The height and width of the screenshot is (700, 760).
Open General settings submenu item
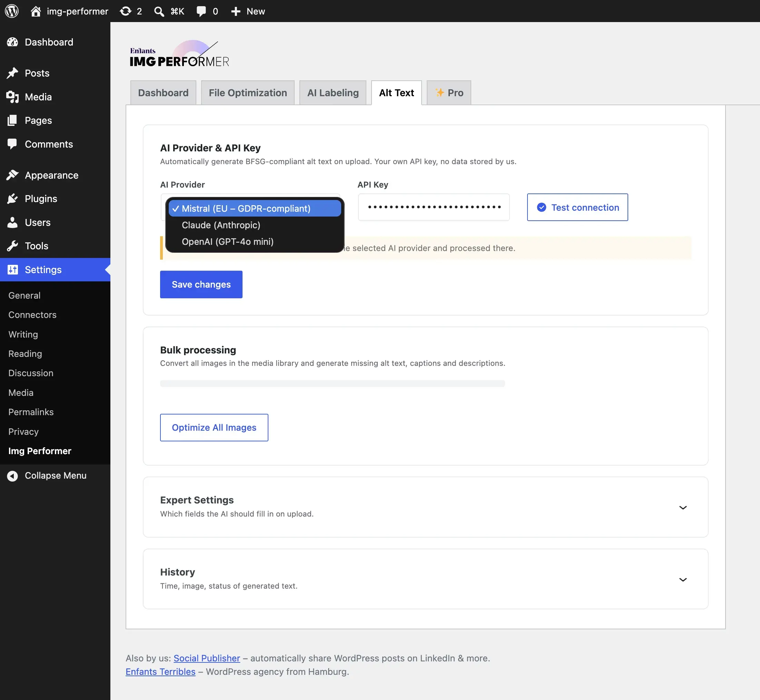pos(24,296)
